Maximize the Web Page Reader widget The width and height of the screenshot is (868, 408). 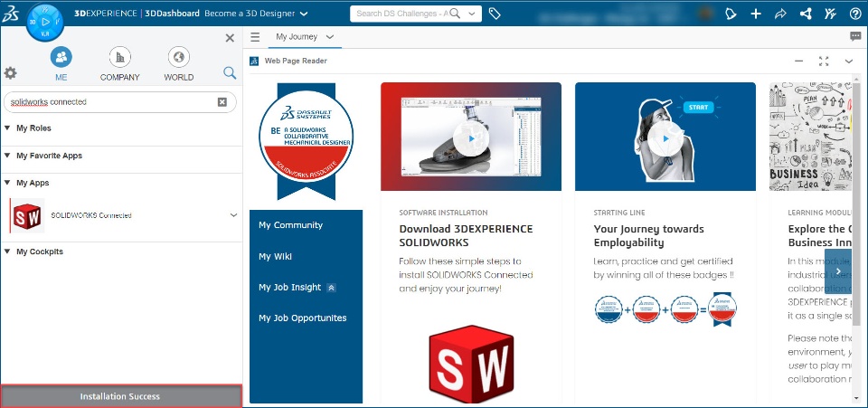point(824,61)
